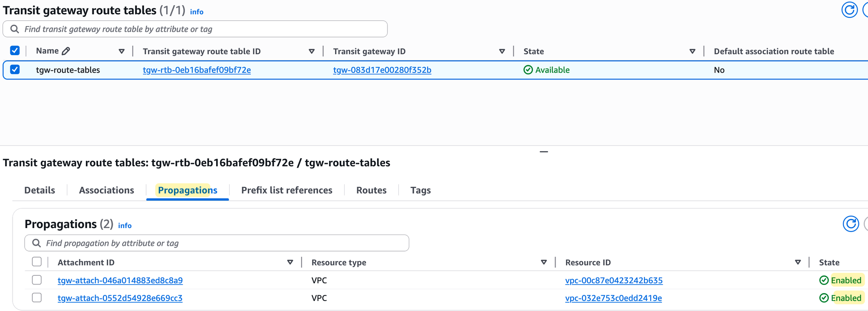Click the Default association route table value No

[719, 70]
